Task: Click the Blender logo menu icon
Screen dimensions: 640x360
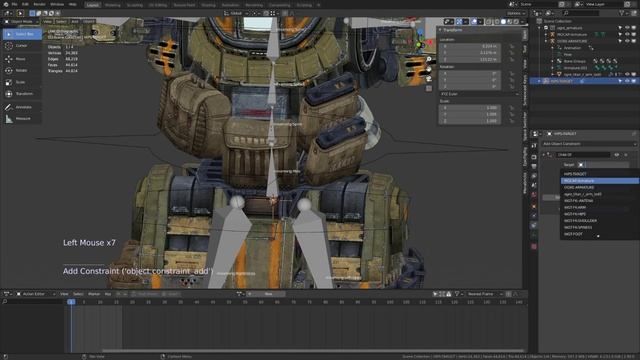Action: coord(5,4)
